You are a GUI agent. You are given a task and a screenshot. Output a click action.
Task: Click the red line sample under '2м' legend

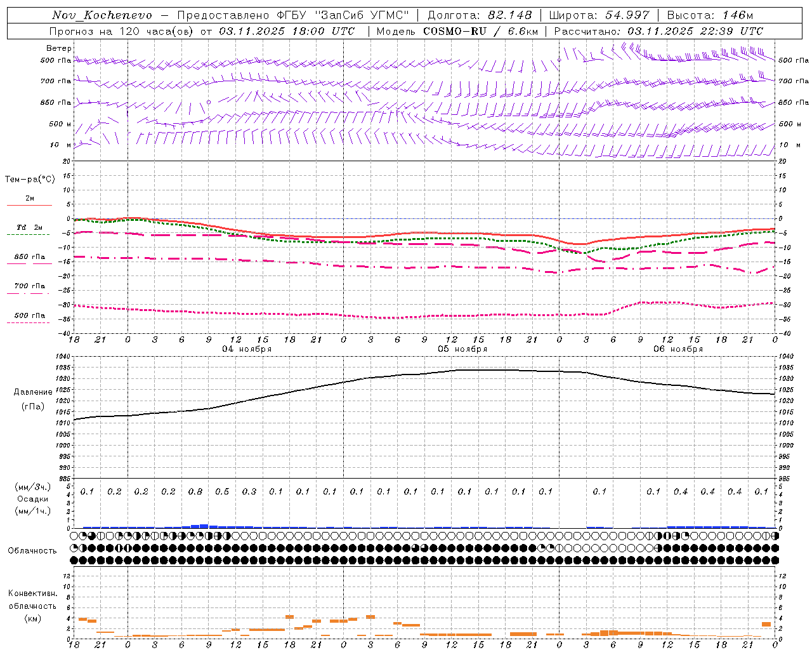[x=29, y=205]
